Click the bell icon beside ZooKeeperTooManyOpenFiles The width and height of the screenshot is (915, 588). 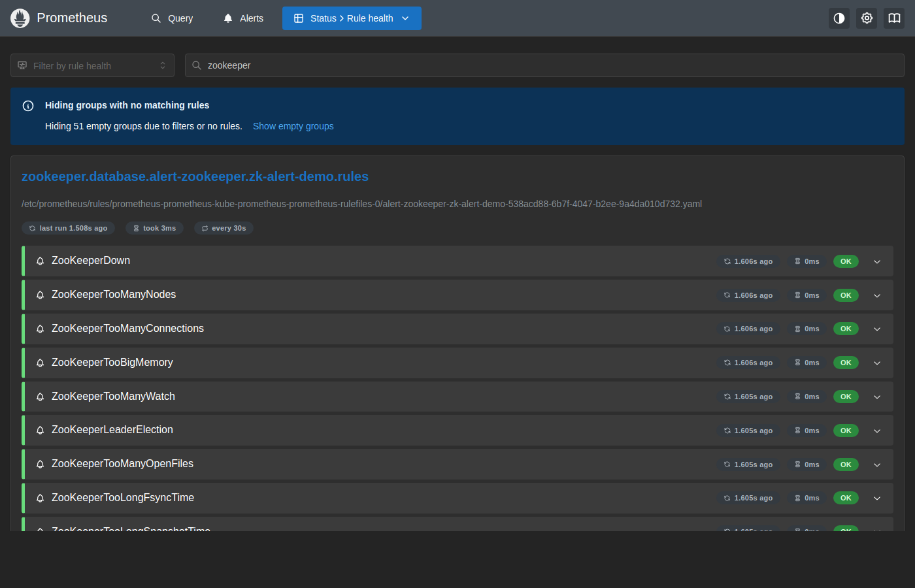pos(40,465)
